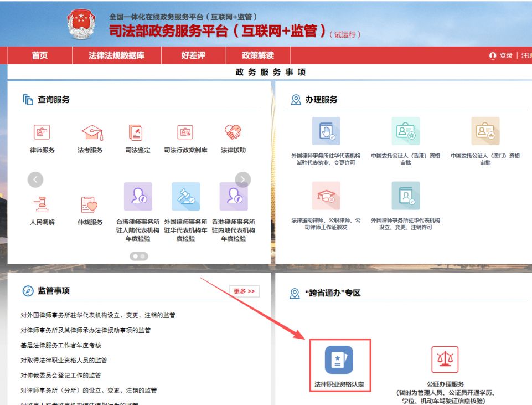This screenshot has width=532, height=405.
Task: Open the 律师服务 query icon
Action: (x=42, y=132)
